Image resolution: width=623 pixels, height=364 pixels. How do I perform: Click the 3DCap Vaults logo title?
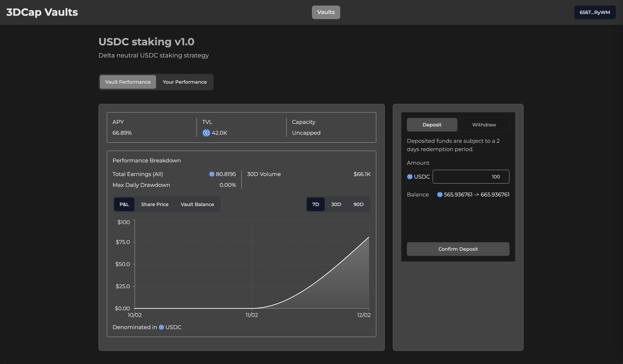point(42,12)
